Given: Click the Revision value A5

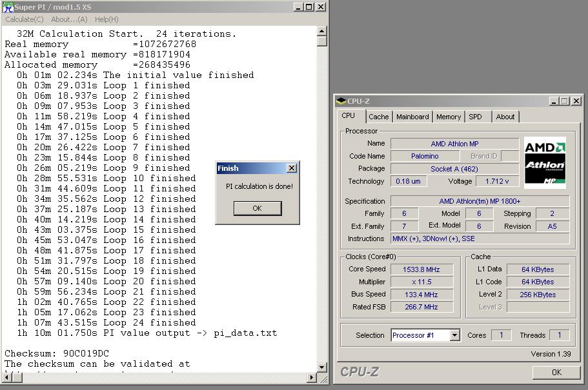Looking at the screenshot, I should pyautogui.click(x=552, y=226).
